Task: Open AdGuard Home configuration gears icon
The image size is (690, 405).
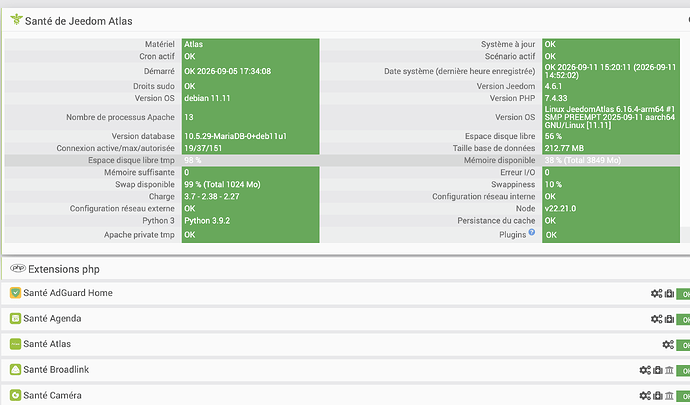Action: click(657, 294)
